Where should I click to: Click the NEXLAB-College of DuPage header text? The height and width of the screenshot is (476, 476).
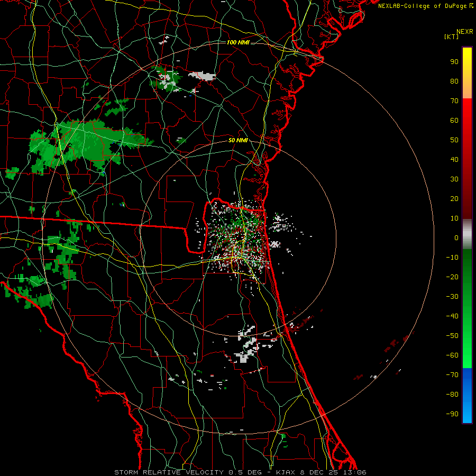425,6
